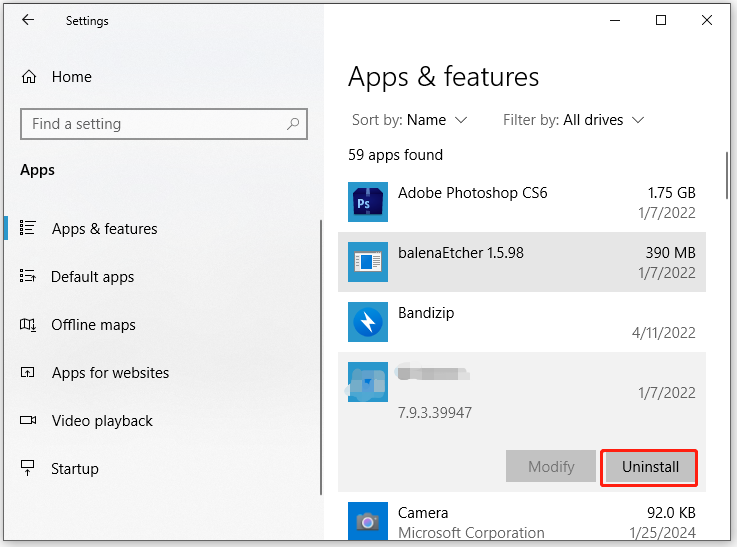
Task: Click the blurred app's icon
Action: (x=368, y=382)
